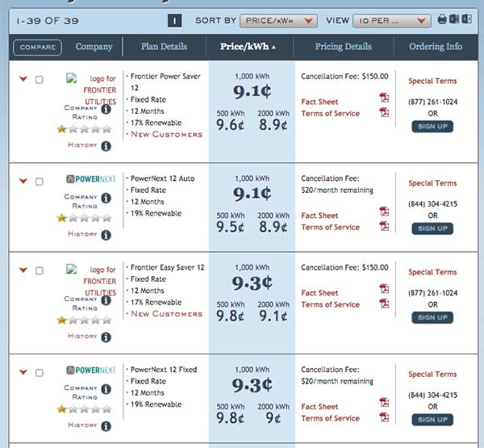Sort by the Company column header
The height and width of the screenshot is (448, 484).
tap(94, 47)
